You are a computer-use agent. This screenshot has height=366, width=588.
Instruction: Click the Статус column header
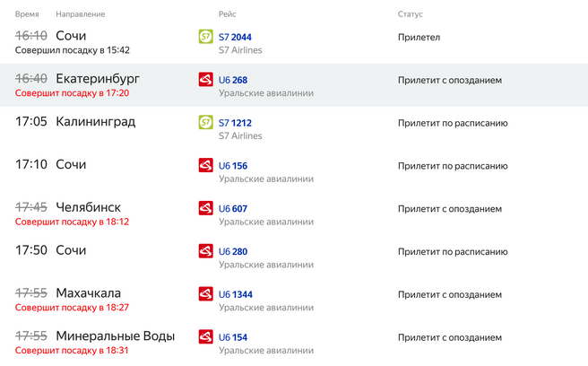tap(411, 14)
